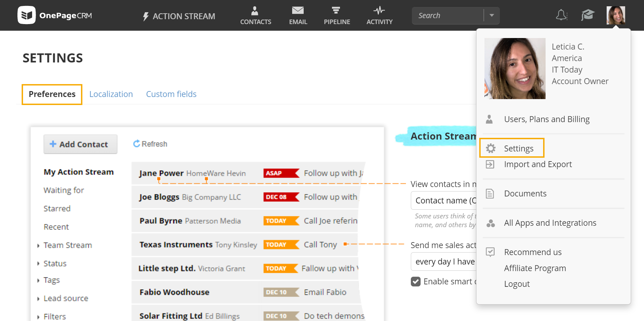Click the TODAY flag on Texas Instruments row
The image size is (644, 321).
(x=281, y=245)
